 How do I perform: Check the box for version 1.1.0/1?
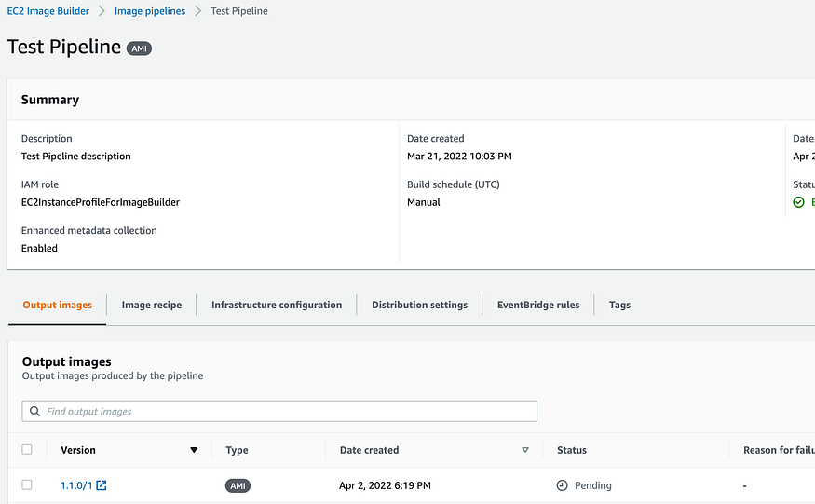tap(27, 484)
